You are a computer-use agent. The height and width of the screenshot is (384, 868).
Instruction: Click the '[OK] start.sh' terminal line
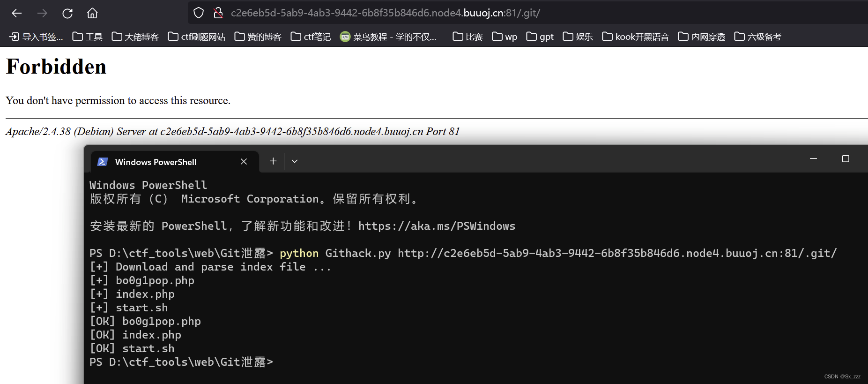coord(132,348)
